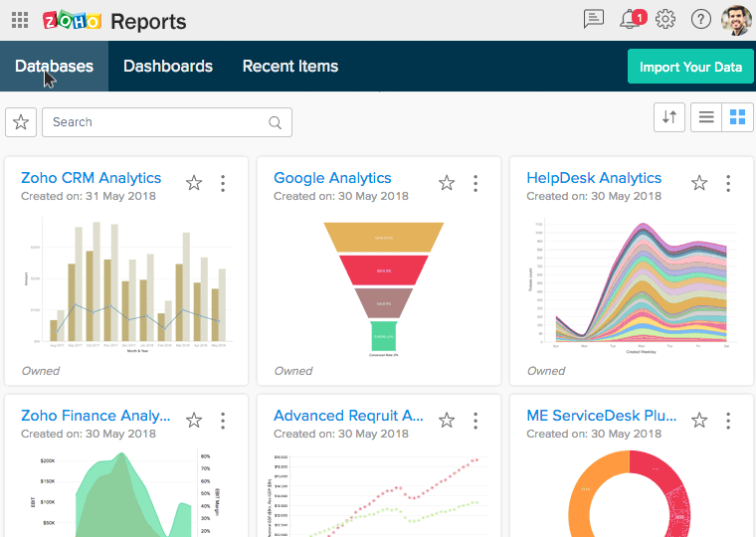Open ME ServiceDesk Plus database link

(601, 416)
